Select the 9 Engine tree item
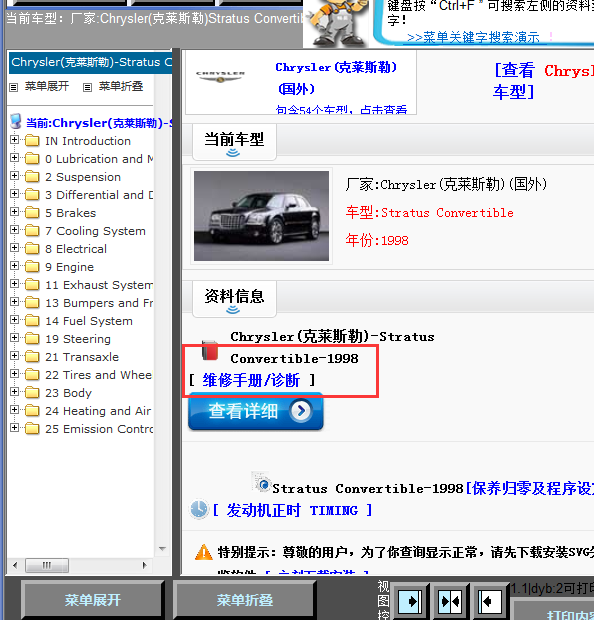This screenshot has height=620, width=594. [x=69, y=267]
